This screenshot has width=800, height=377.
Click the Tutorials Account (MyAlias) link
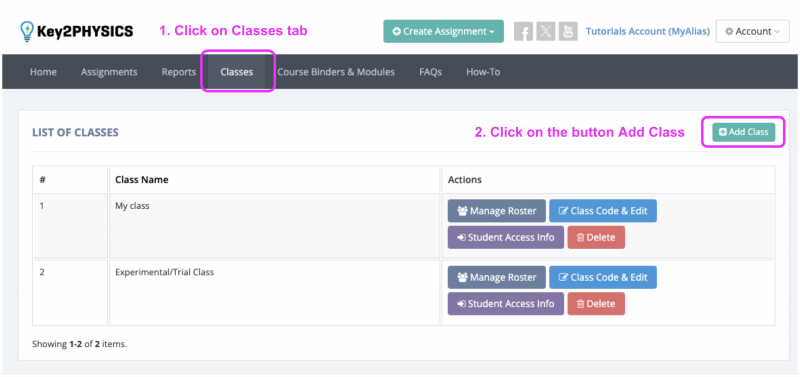[647, 31]
